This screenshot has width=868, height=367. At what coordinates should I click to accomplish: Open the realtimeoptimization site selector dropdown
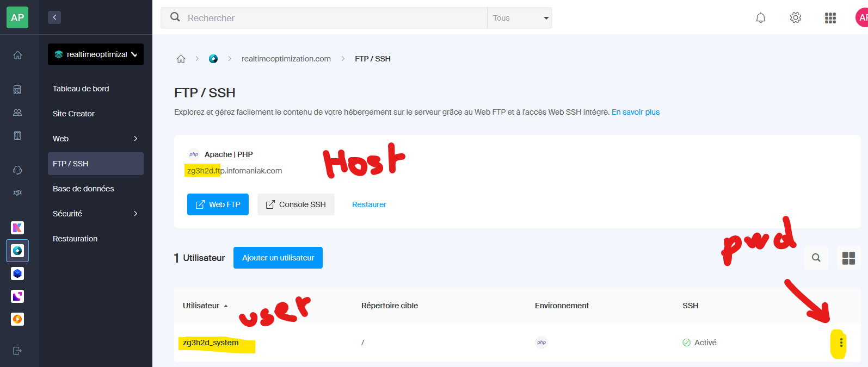coord(96,54)
